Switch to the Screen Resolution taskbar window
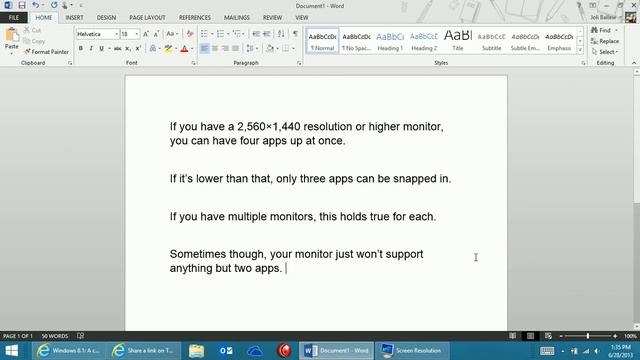This screenshot has width=640, height=360. (411, 351)
